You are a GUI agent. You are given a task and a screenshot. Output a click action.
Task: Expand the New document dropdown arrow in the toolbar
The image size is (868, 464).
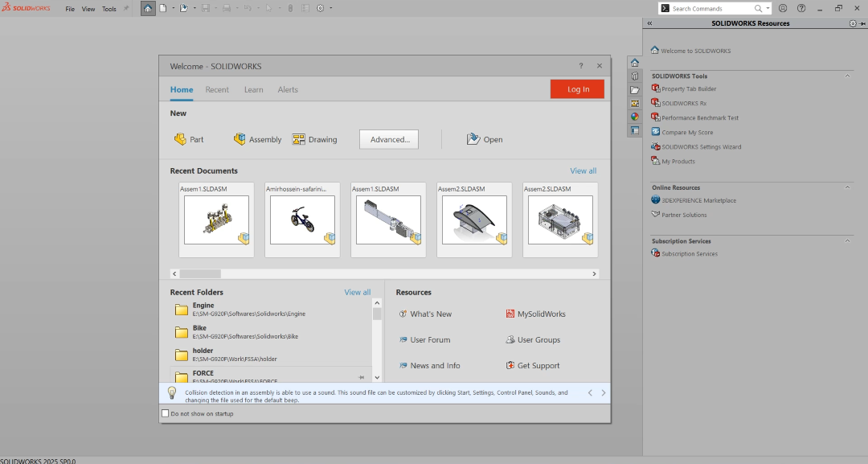click(x=174, y=8)
